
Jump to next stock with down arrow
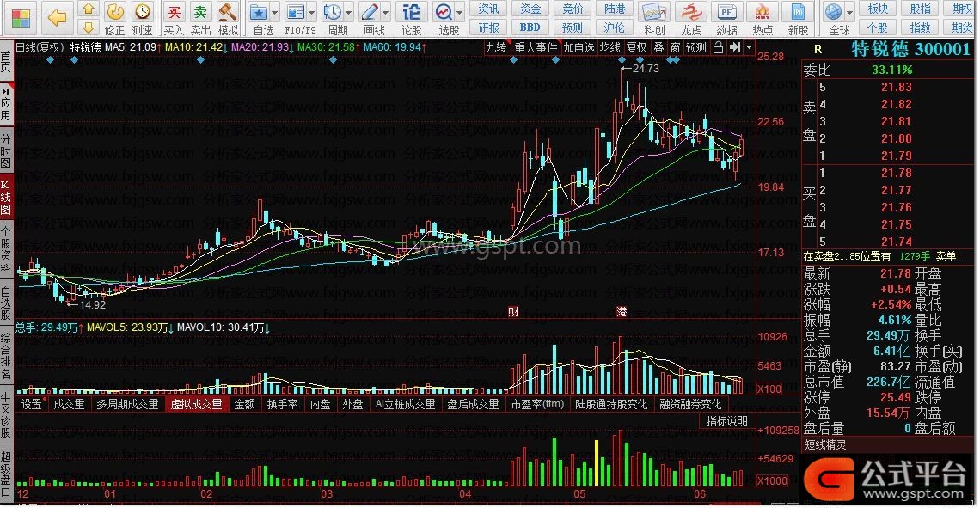[89, 27]
